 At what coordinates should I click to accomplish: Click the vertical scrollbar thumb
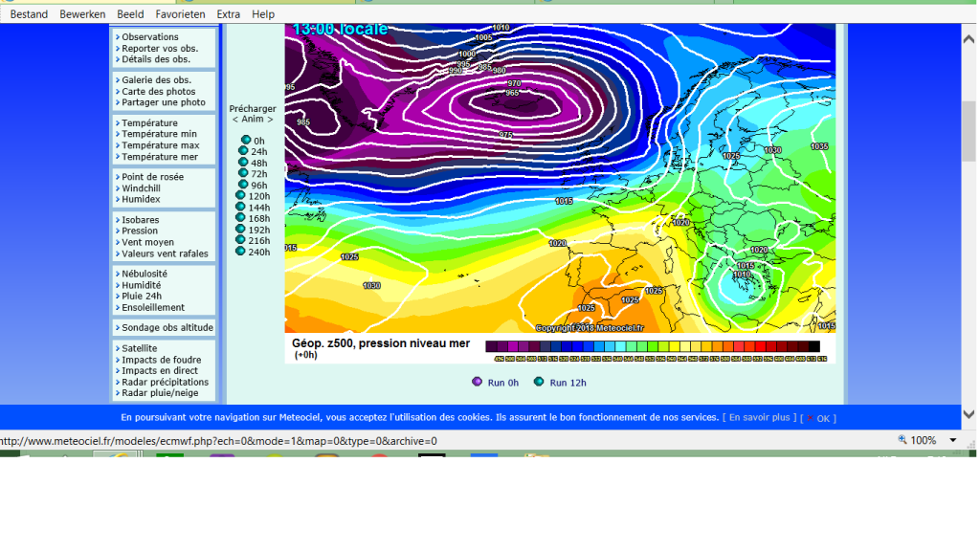(969, 131)
